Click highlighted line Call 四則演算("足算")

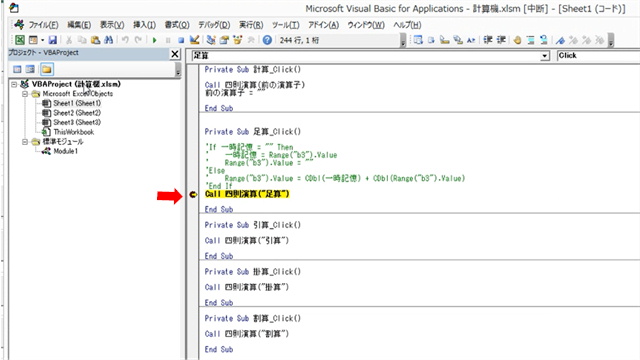pos(247,194)
